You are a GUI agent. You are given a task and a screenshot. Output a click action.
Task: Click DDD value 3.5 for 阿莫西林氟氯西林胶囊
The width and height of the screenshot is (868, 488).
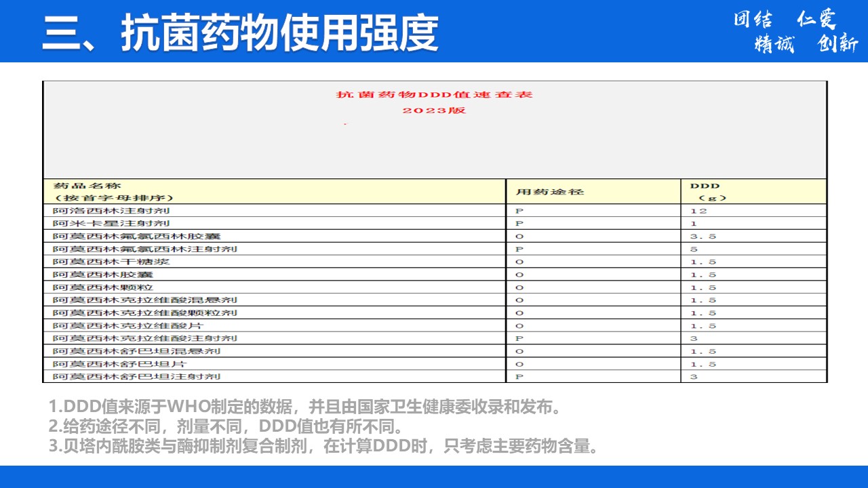point(703,237)
